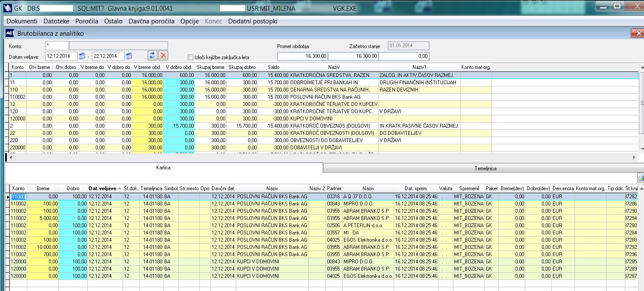Screen dimensions: 644x291
Task: Click the printer icon above bottom grid
Action: point(641,178)
